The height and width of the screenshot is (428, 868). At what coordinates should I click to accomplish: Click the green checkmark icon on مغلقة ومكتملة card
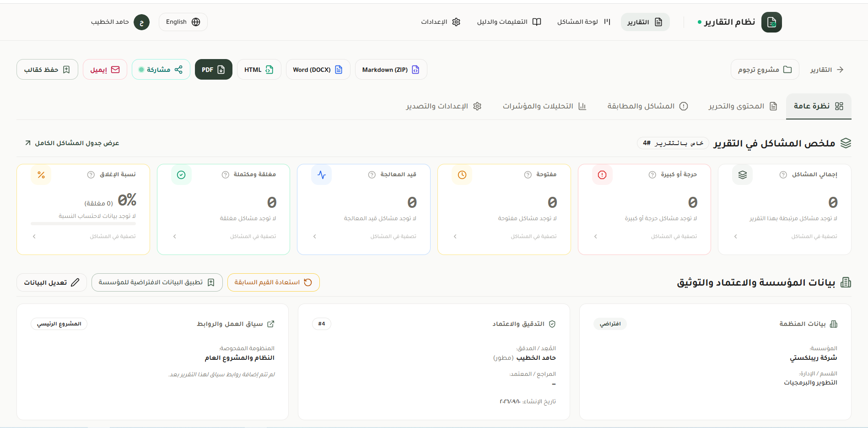tap(181, 175)
